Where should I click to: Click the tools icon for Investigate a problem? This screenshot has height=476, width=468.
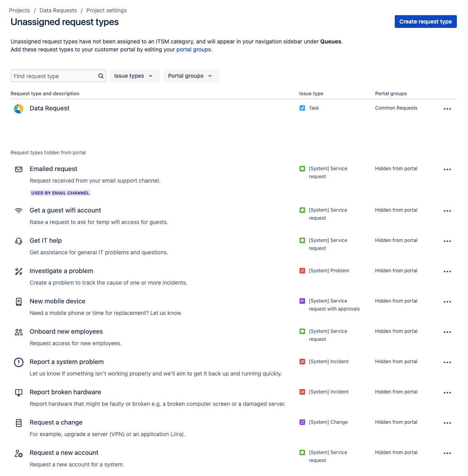click(18, 271)
